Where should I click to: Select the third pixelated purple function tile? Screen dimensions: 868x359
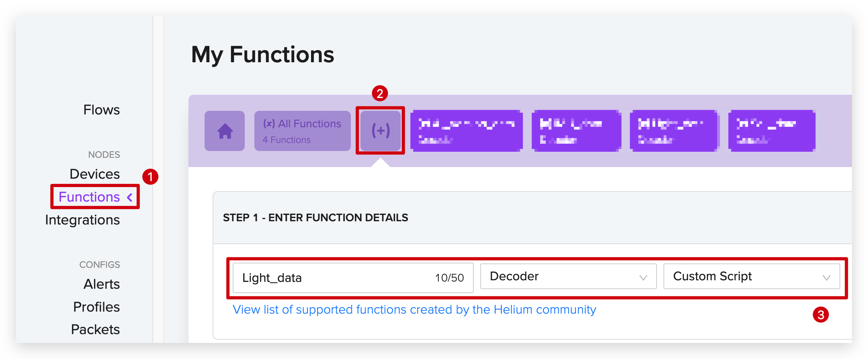pyautogui.click(x=674, y=131)
